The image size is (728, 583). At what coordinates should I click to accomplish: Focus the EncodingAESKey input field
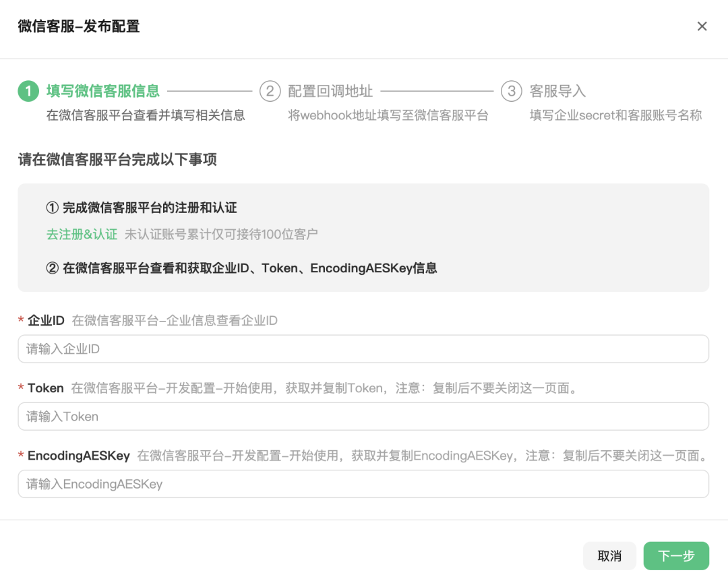[363, 484]
